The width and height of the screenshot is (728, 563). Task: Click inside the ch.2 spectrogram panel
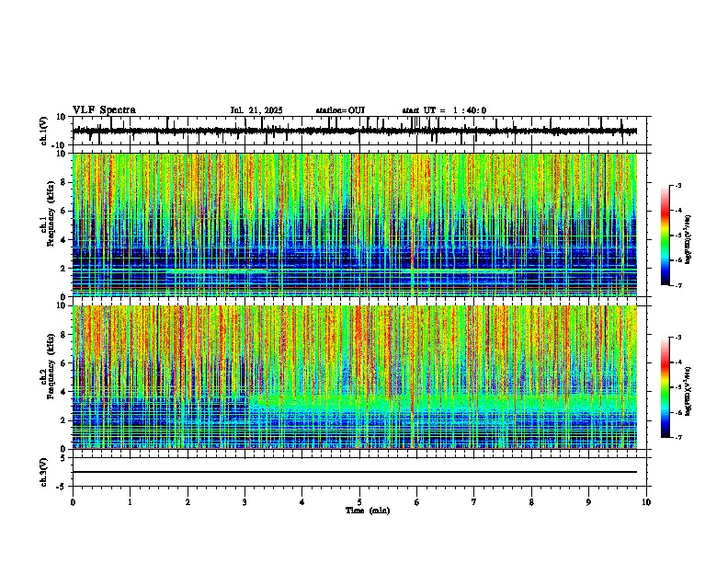coord(355,377)
